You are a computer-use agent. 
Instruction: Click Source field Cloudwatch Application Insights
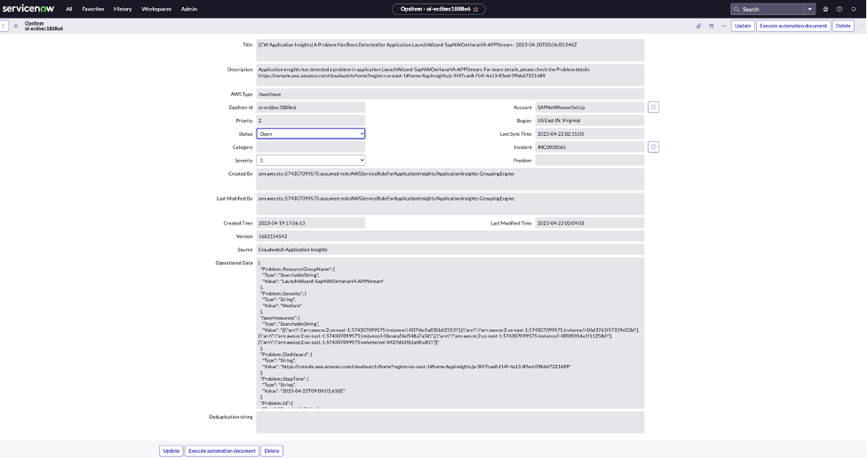coord(450,249)
